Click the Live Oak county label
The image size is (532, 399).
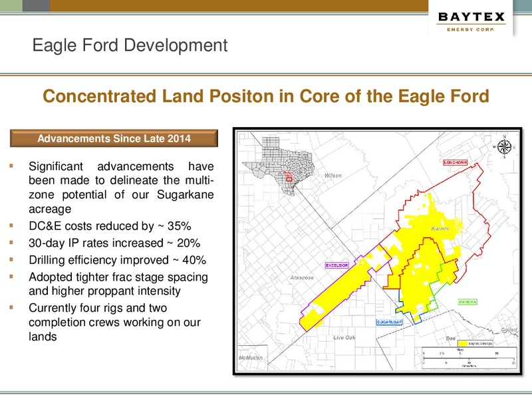point(344,337)
